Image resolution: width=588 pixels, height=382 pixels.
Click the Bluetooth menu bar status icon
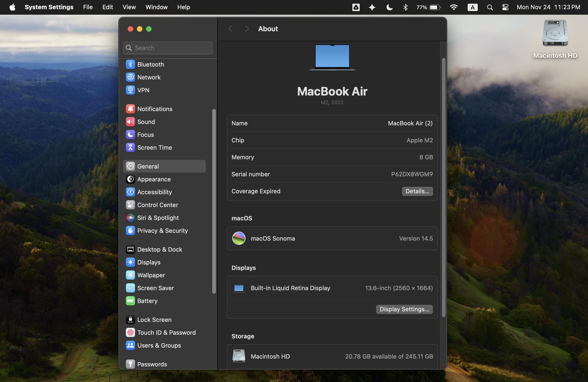click(x=405, y=7)
